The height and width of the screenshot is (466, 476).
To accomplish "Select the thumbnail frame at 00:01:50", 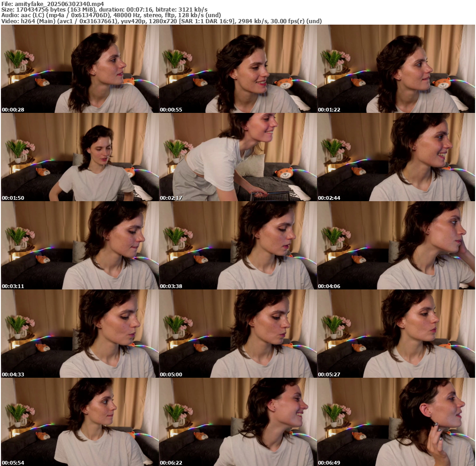I will (80, 157).
